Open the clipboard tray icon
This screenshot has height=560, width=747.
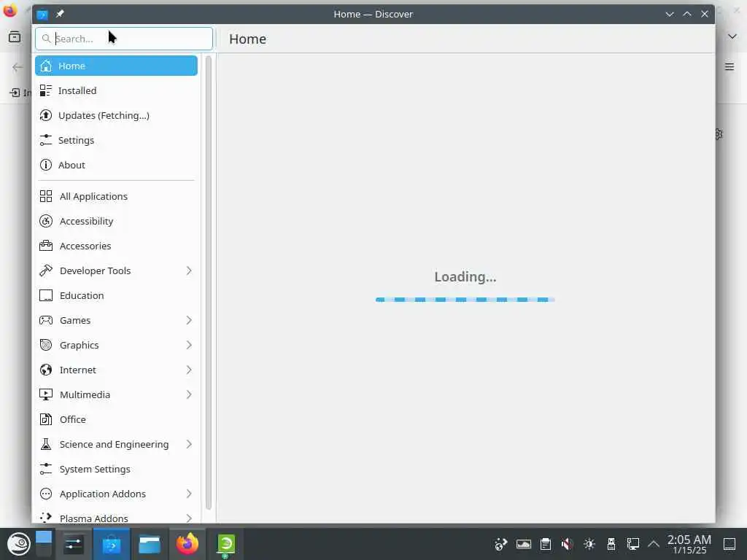tap(546, 544)
